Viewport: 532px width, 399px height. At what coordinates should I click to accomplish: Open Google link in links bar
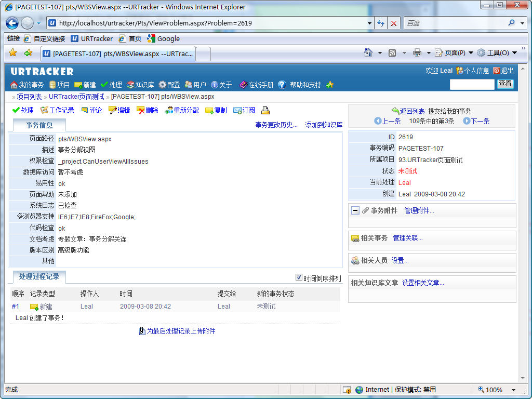[x=163, y=38]
